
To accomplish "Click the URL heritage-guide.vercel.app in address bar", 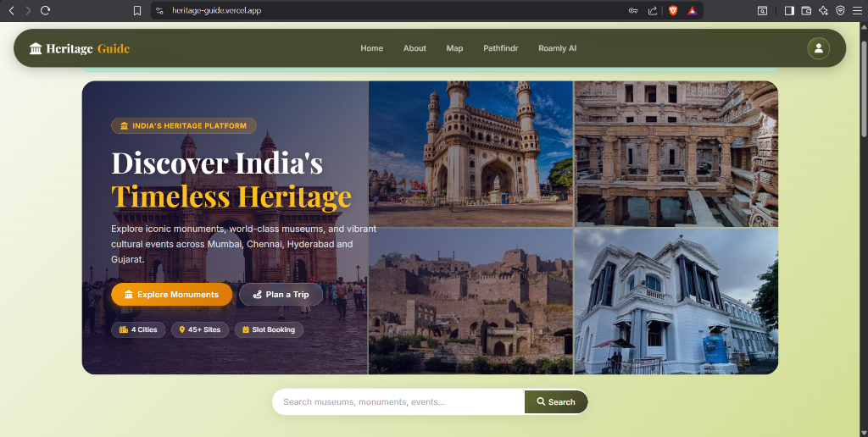I will [216, 10].
